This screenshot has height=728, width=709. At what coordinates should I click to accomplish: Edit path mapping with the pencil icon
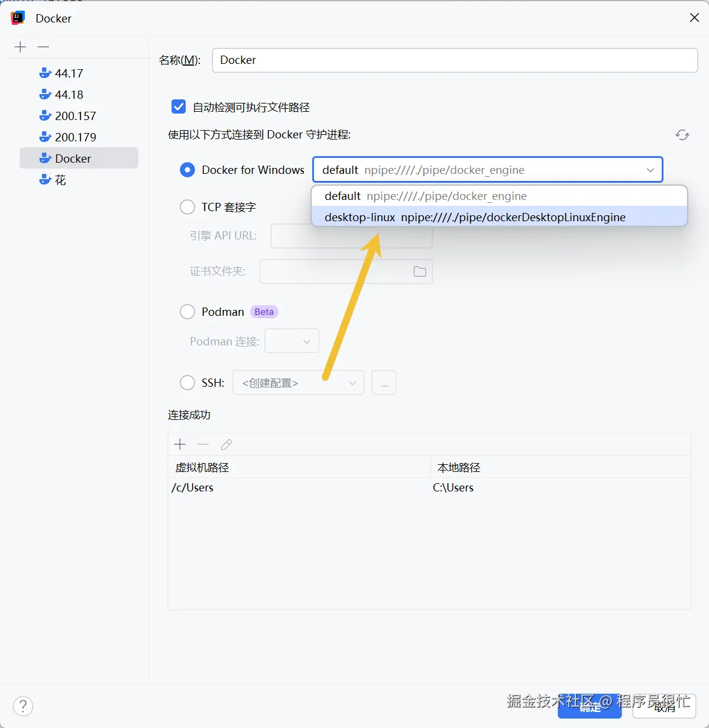226,444
